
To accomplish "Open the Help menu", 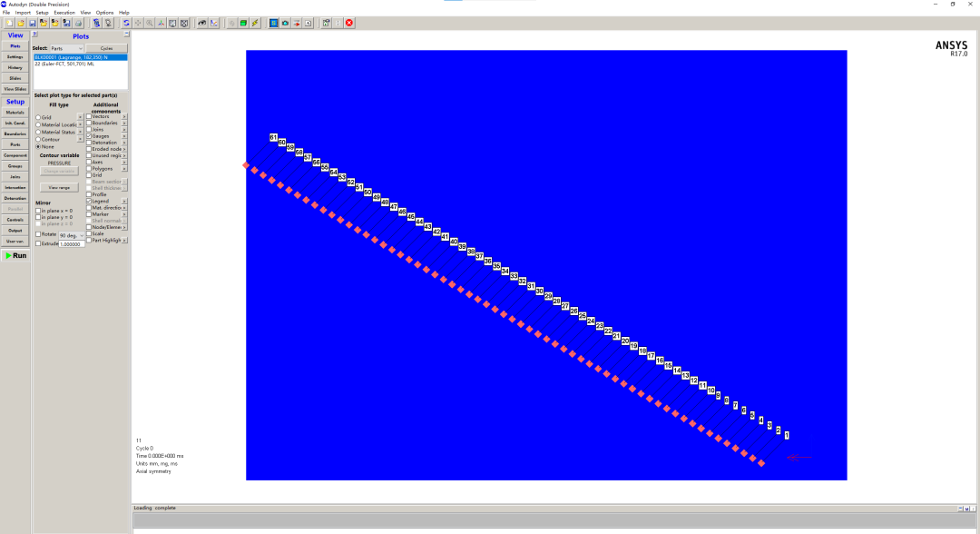I will click(123, 13).
